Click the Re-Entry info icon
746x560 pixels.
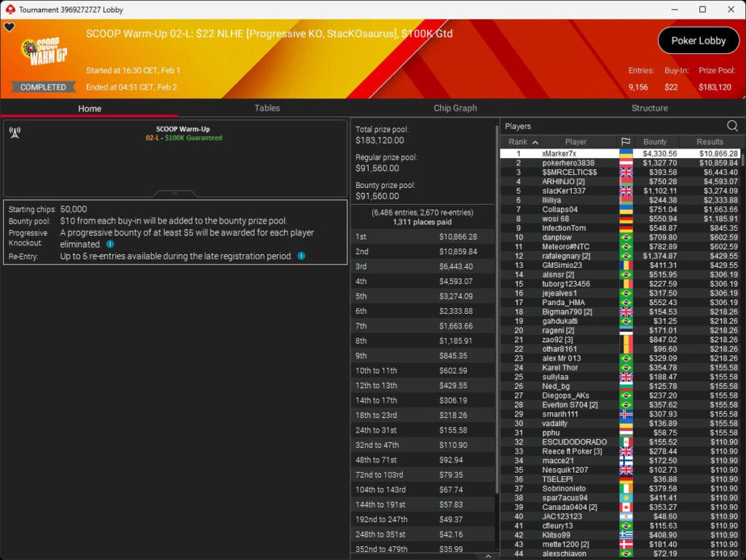pos(301,256)
